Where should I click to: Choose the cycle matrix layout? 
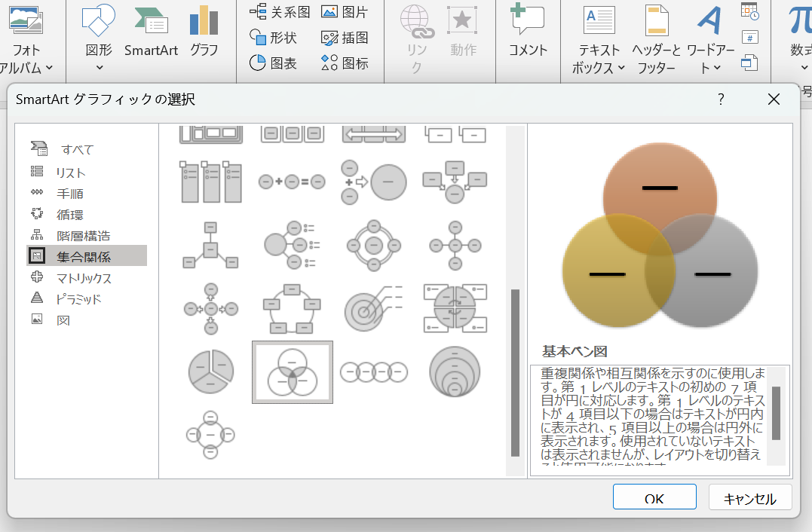455,309
